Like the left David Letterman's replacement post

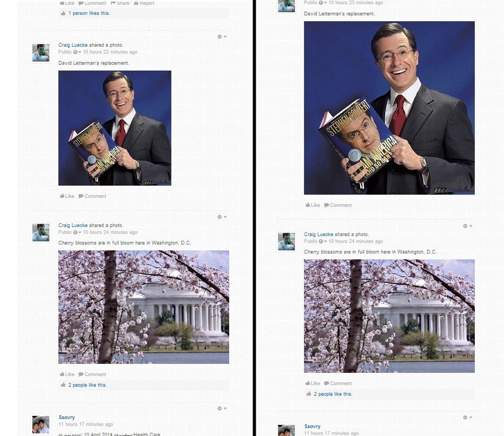[67, 196]
